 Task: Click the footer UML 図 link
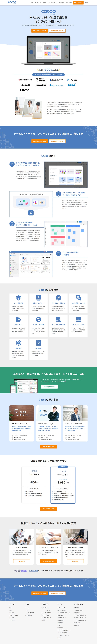pos(43,620)
